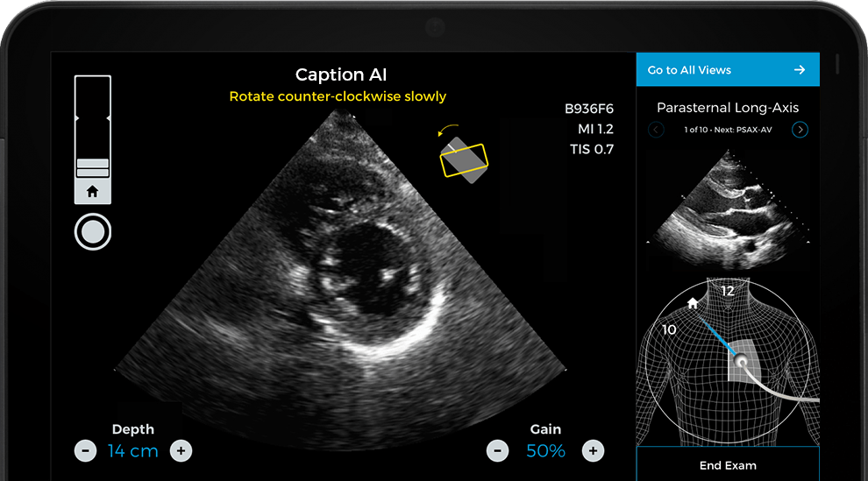The image size is (868, 481).
Task: Click the home icon below the quality meter
Action: [x=92, y=191]
